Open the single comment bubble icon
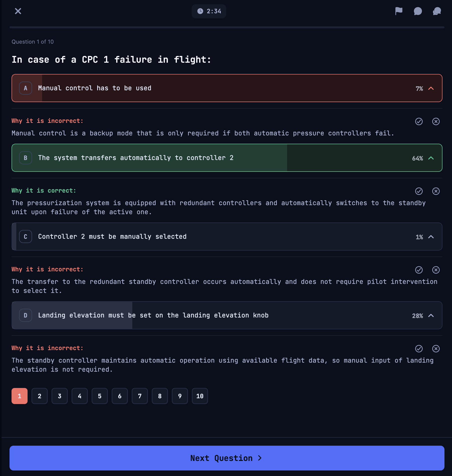The width and height of the screenshot is (452, 476). coord(418,11)
